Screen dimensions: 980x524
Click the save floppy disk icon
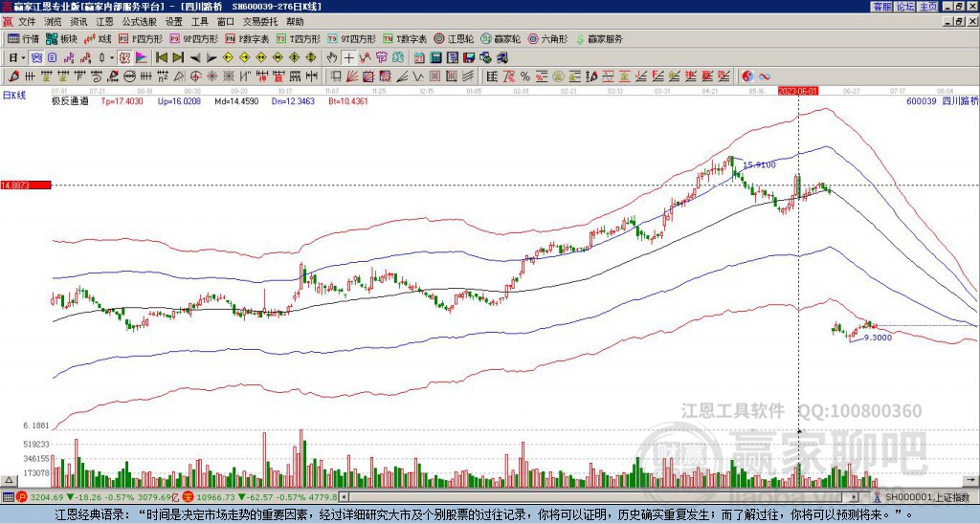[469, 57]
